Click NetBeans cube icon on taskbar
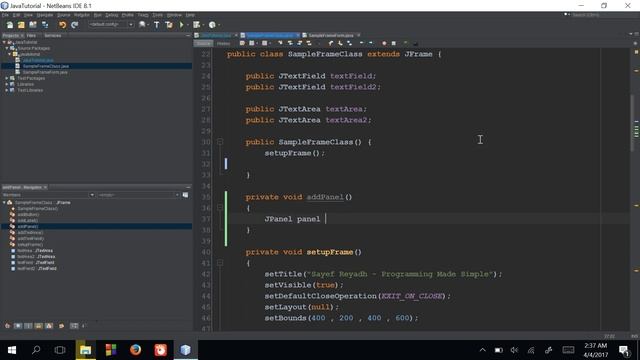Image resolution: width=640 pixels, height=360 pixels. 185,350
